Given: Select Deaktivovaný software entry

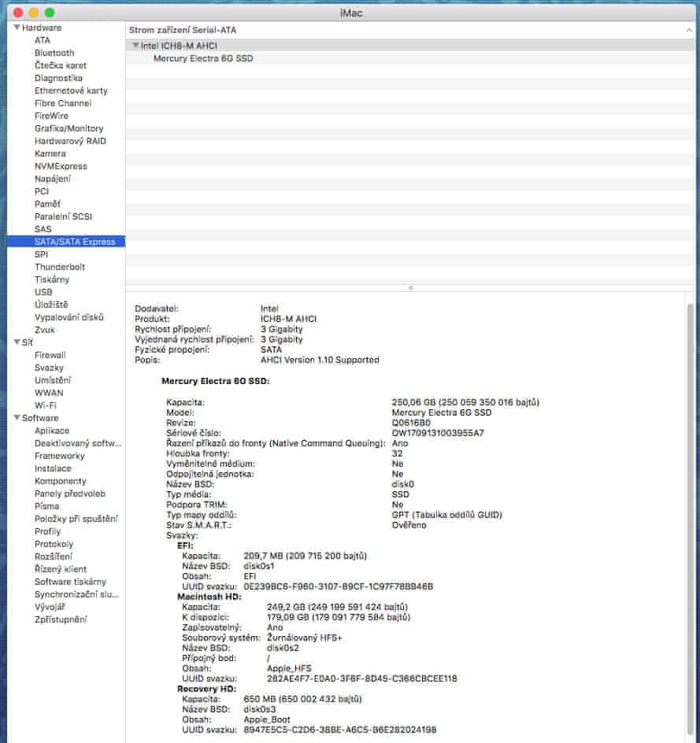Looking at the screenshot, I should (x=78, y=443).
